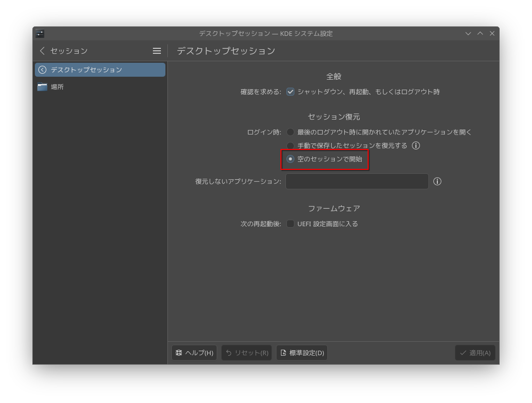This screenshot has height=403, width=532.
Task: Click the back arrow beside セッション header
Action: (42, 51)
